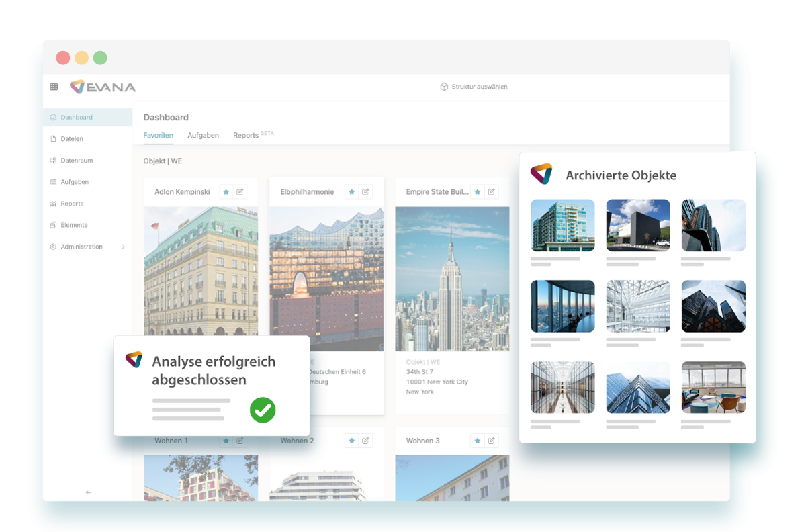Click the 34th St 7 address line

pos(420,371)
